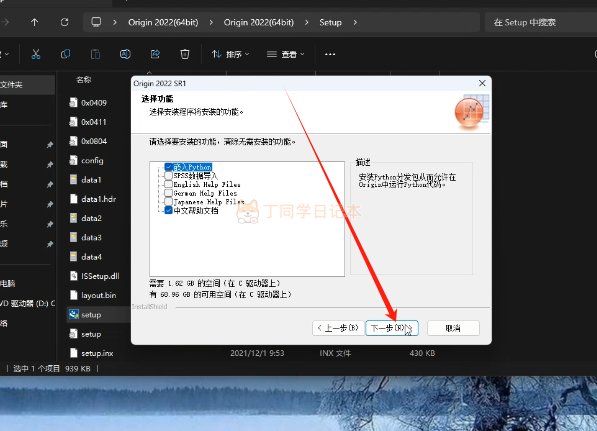The image size is (597, 431).
Task: Click first Origin 2022(64bit) breadcrumb
Action: (x=163, y=22)
